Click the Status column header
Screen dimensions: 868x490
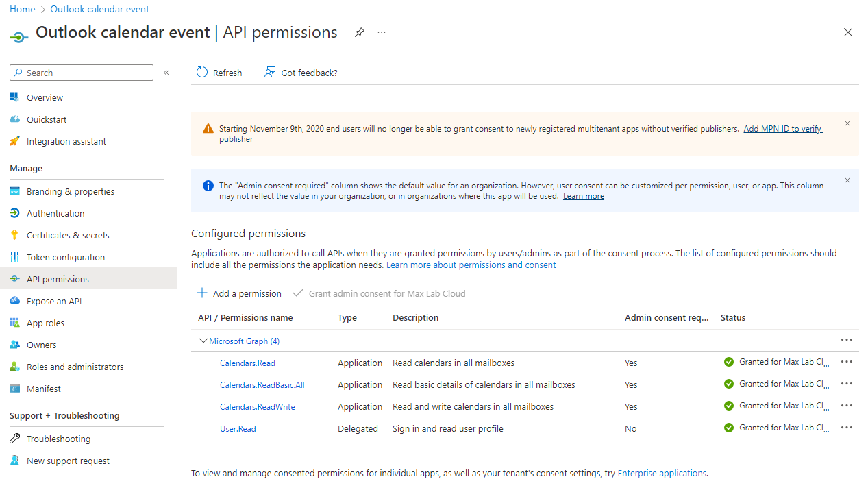pos(733,317)
